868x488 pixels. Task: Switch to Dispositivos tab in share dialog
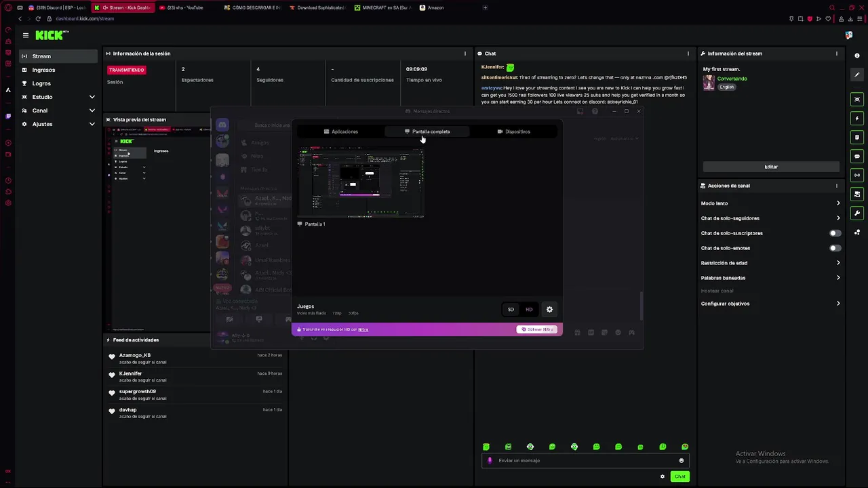pyautogui.click(x=513, y=131)
